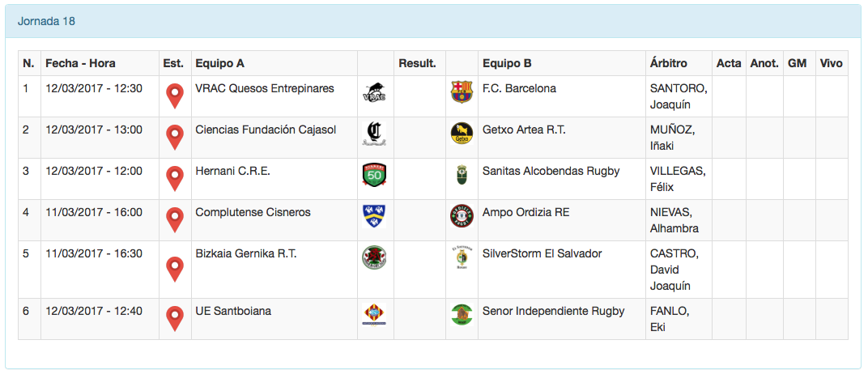Click the stadium map pin for VRAC match
This screenshot has height=374, width=868.
click(174, 96)
